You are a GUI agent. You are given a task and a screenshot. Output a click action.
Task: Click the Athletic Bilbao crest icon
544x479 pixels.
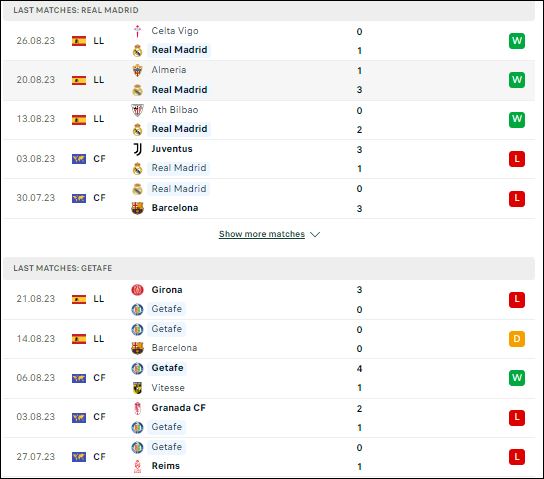(x=137, y=110)
